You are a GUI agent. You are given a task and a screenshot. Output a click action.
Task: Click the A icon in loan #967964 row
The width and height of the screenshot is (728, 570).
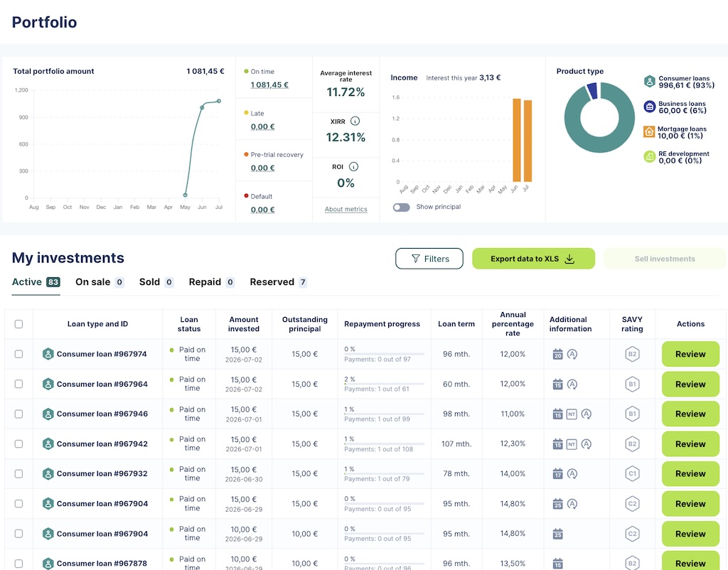point(572,385)
